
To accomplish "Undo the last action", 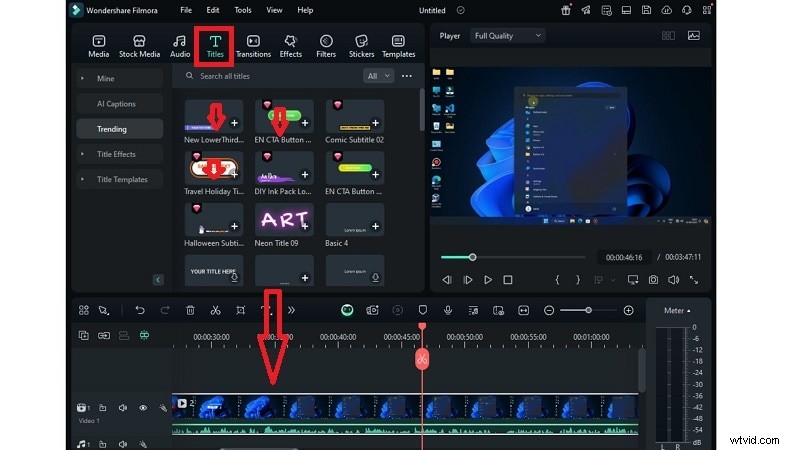I will [140, 310].
